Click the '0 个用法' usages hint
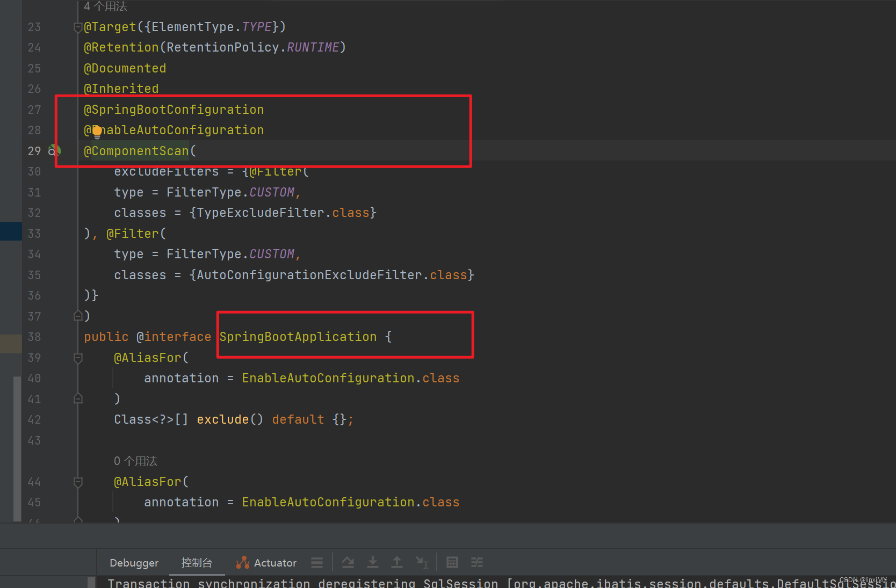This screenshot has height=588, width=896. (135, 461)
